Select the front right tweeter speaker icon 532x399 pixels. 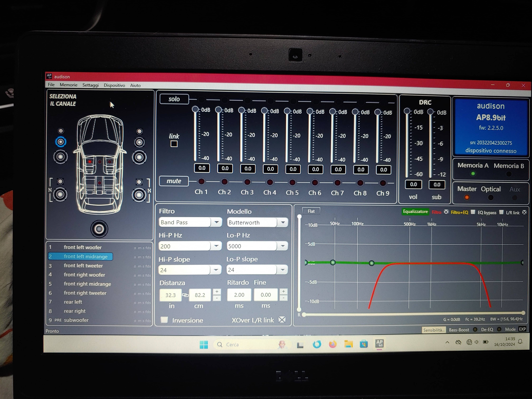point(139,131)
